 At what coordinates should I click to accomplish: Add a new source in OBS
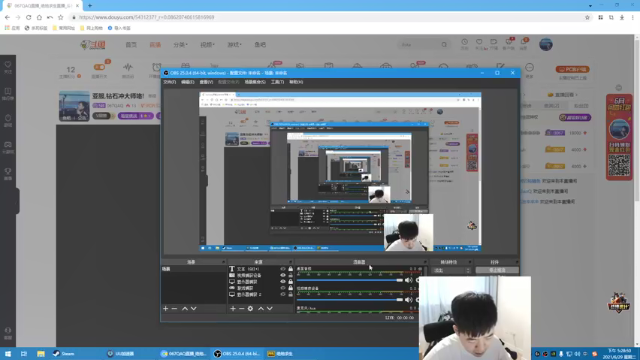(233, 309)
